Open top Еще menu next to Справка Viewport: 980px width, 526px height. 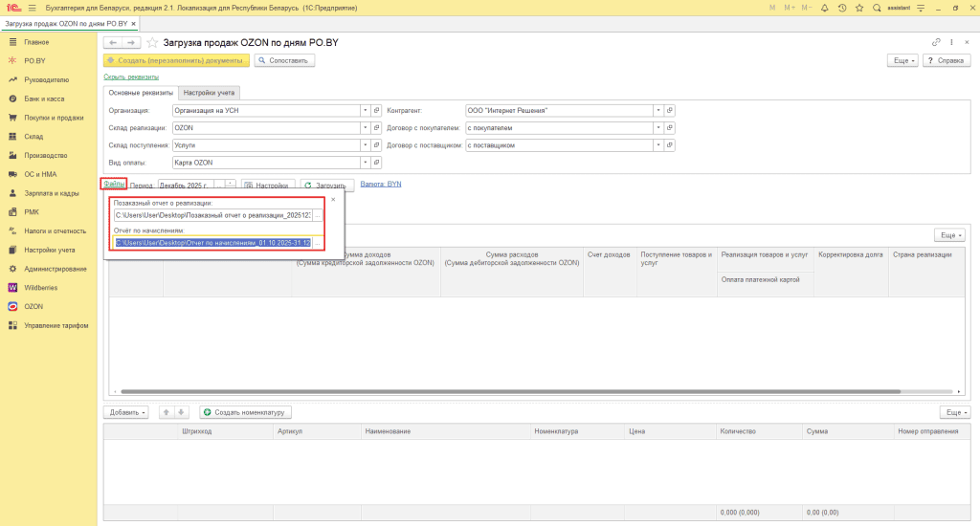click(x=903, y=60)
